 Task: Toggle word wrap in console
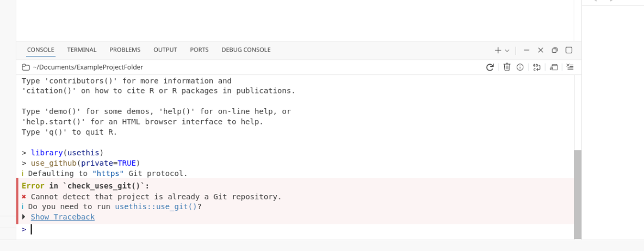pyautogui.click(x=537, y=67)
